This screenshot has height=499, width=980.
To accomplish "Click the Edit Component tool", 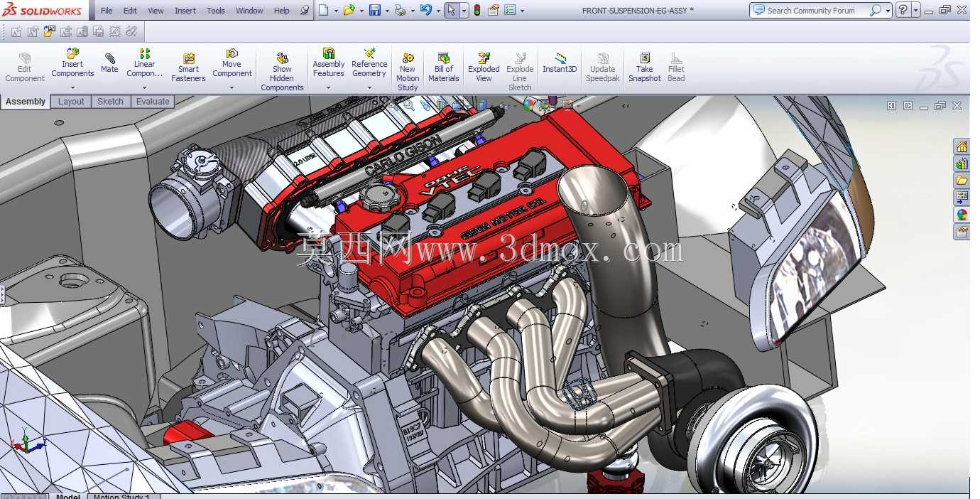I will click(x=25, y=68).
